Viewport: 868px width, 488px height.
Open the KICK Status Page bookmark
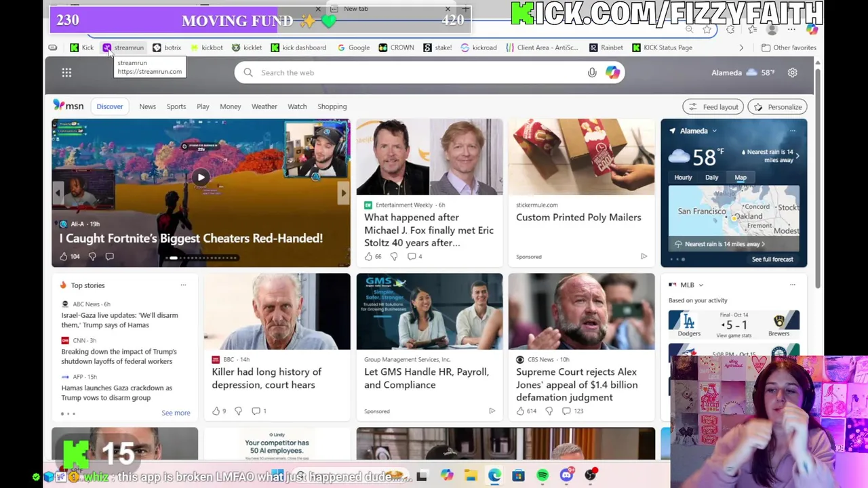tap(662, 47)
